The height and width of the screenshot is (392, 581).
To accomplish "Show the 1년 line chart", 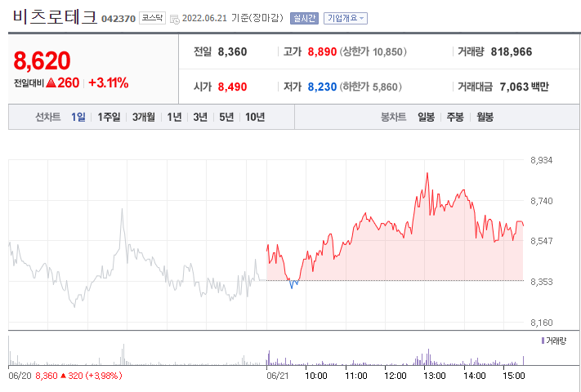I will [x=174, y=118].
